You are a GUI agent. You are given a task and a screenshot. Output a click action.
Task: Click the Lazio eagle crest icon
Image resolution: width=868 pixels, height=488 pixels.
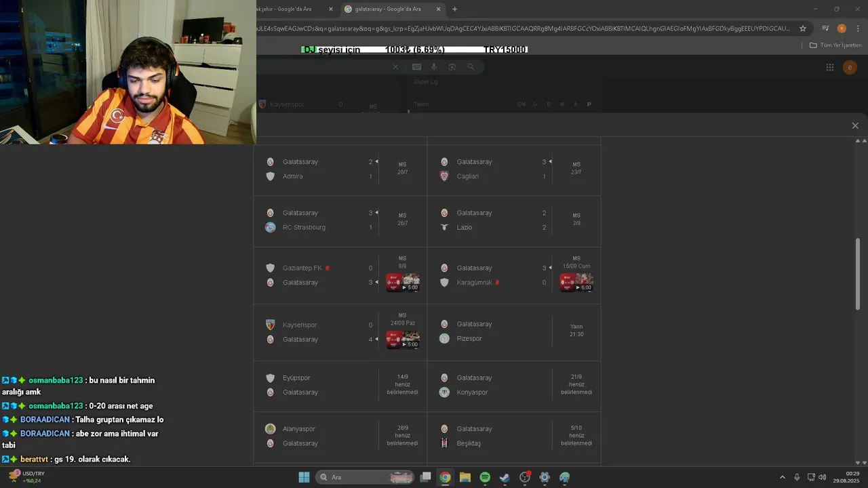[444, 227]
